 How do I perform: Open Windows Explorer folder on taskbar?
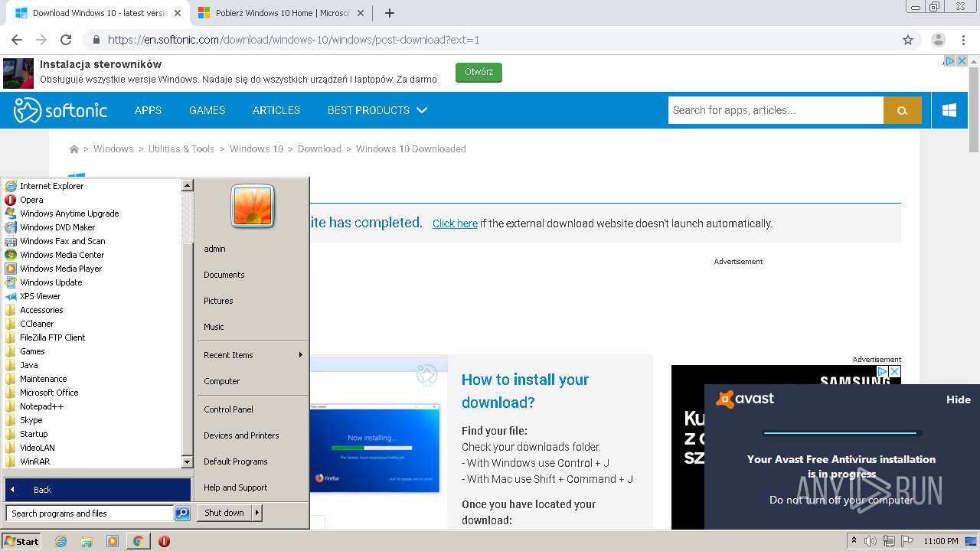click(x=87, y=541)
